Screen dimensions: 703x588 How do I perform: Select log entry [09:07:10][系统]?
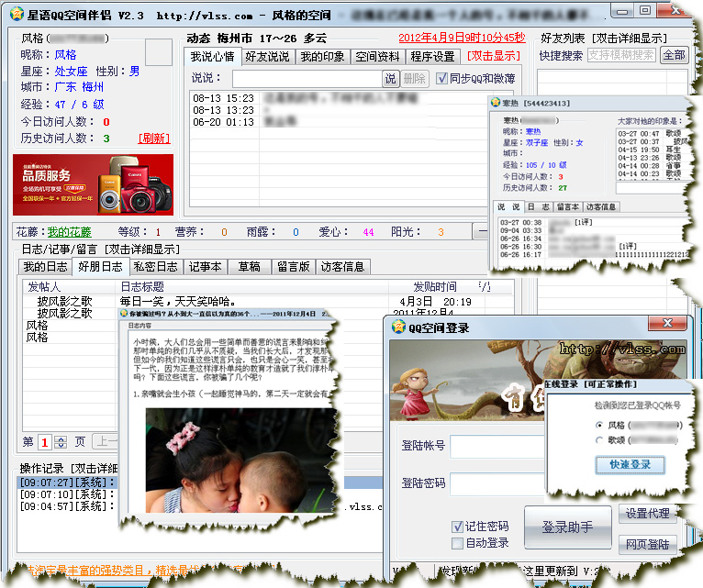[67, 494]
